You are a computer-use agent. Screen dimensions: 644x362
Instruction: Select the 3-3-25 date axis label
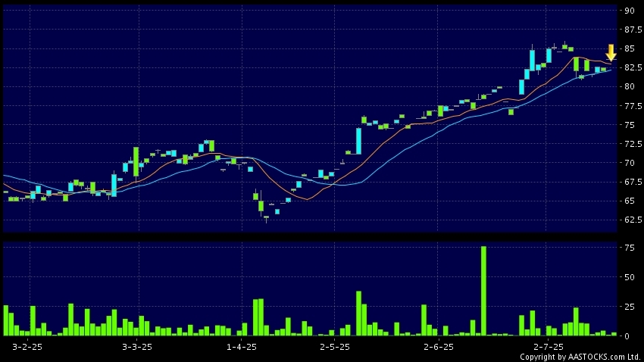point(137,347)
